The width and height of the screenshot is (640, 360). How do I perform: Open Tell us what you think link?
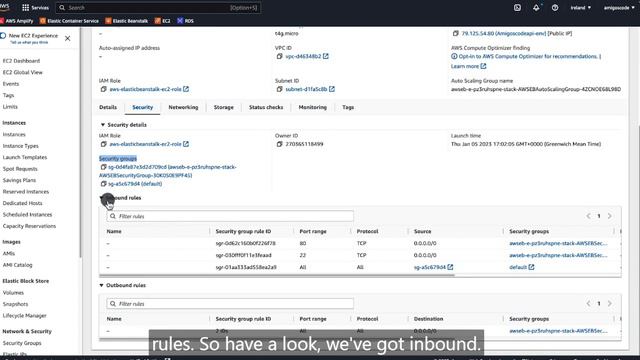click(29, 42)
